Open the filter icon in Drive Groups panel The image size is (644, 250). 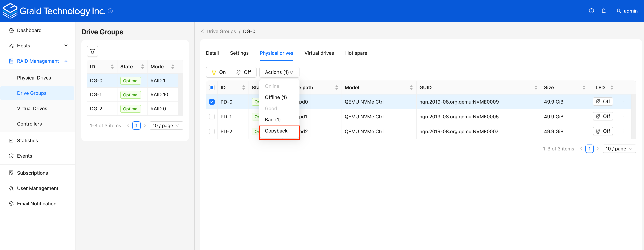[x=92, y=51]
